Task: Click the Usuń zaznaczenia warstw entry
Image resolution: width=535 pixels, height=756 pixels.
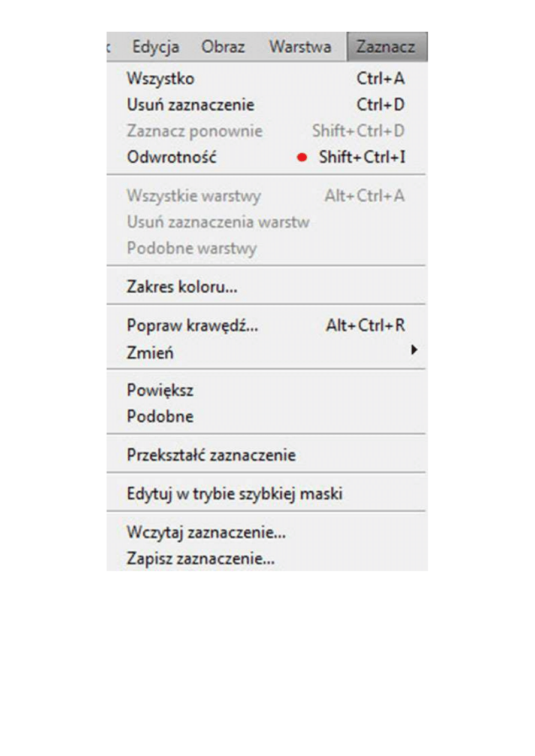Action: point(218,222)
